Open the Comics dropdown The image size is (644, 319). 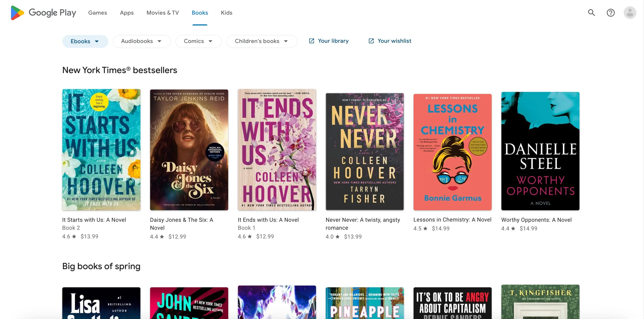(x=198, y=41)
